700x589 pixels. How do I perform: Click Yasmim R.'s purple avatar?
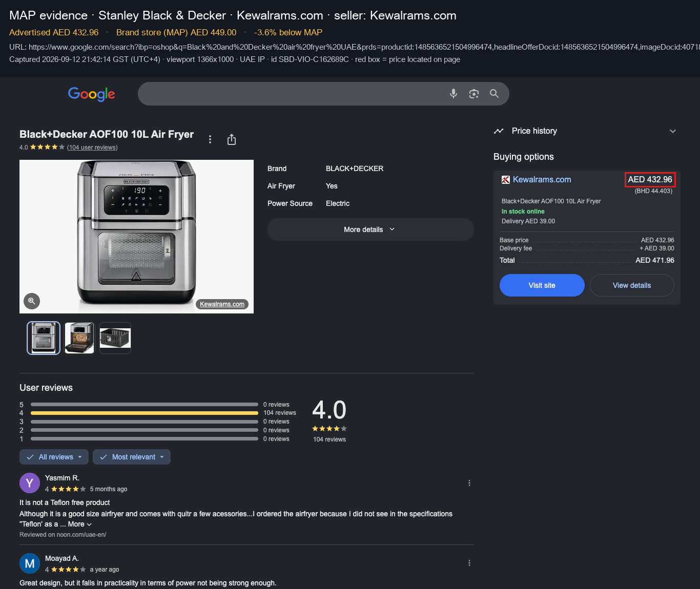pyautogui.click(x=30, y=483)
